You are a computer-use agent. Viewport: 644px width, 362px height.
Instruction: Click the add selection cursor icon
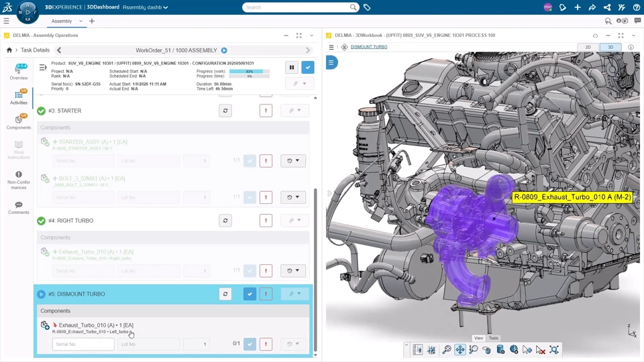(x=527, y=350)
